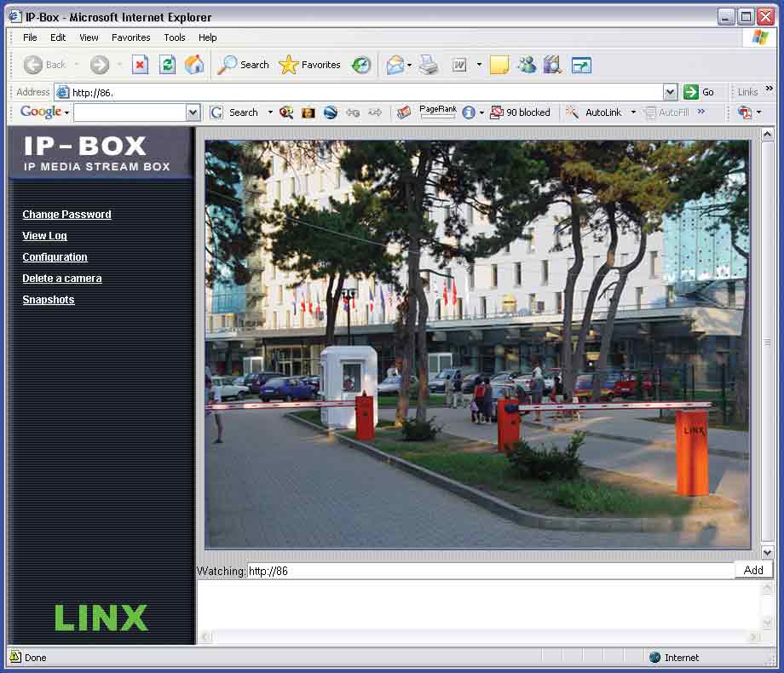Viewport: 784px width, 673px height.
Task: Open the Change Password link
Action: [x=66, y=214]
